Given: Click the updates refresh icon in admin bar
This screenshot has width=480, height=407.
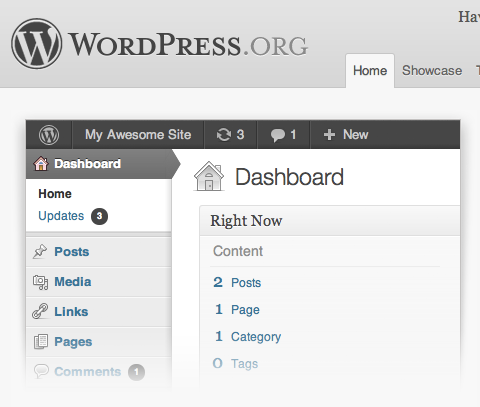Looking at the screenshot, I should coord(224,135).
